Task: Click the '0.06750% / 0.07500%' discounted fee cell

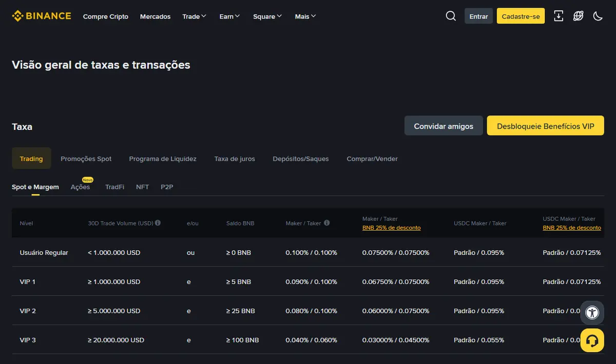Action: (396, 281)
